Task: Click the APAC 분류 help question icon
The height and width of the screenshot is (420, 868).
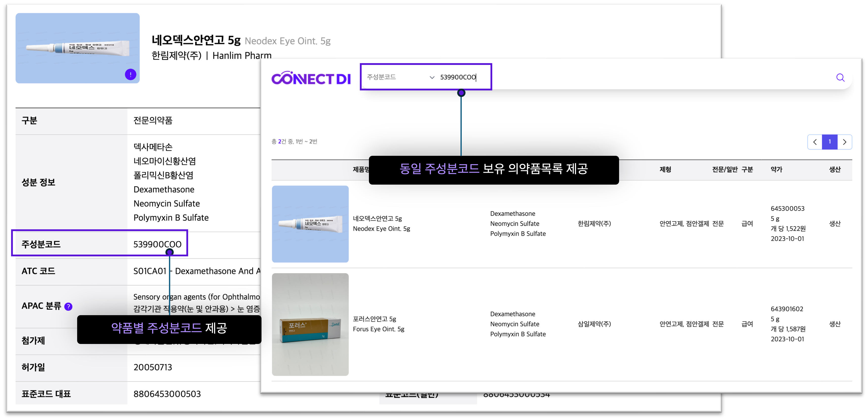Action: click(68, 306)
